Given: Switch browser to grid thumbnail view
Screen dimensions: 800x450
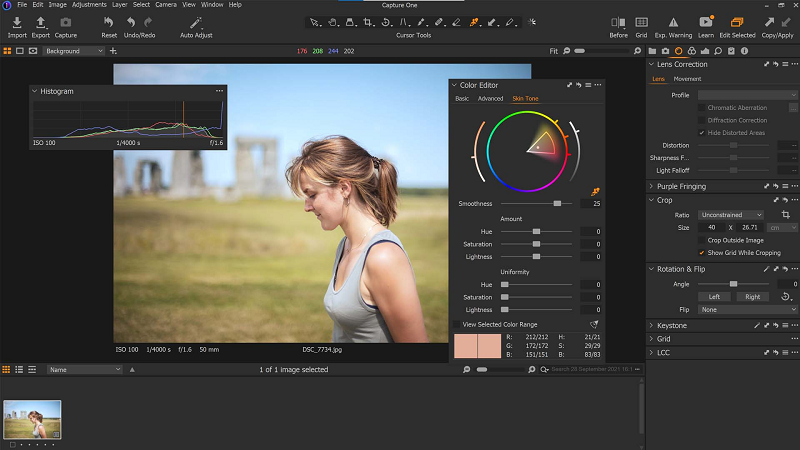Looking at the screenshot, I should tap(6, 369).
